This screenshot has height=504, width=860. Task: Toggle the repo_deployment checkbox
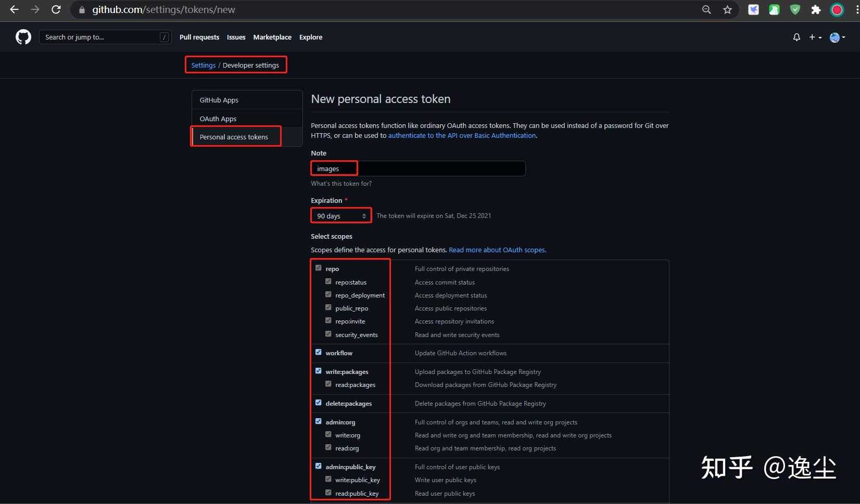point(328,294)
